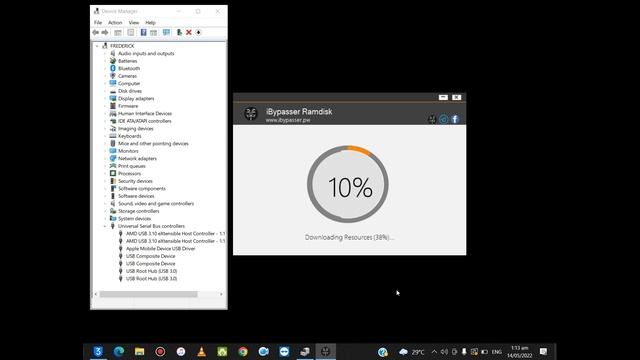Select Mice and other pointing devices
Viewport: 640px width, 360px height.
click(x=153, y=144)
